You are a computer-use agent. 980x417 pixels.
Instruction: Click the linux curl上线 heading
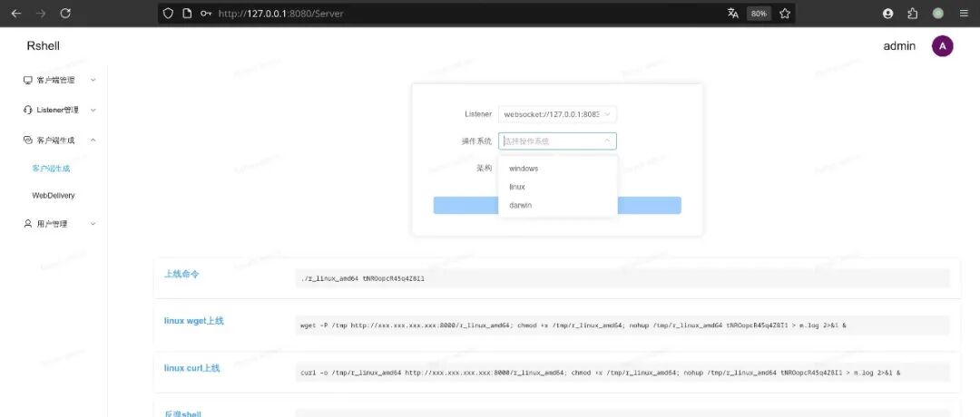click(191, 368)
